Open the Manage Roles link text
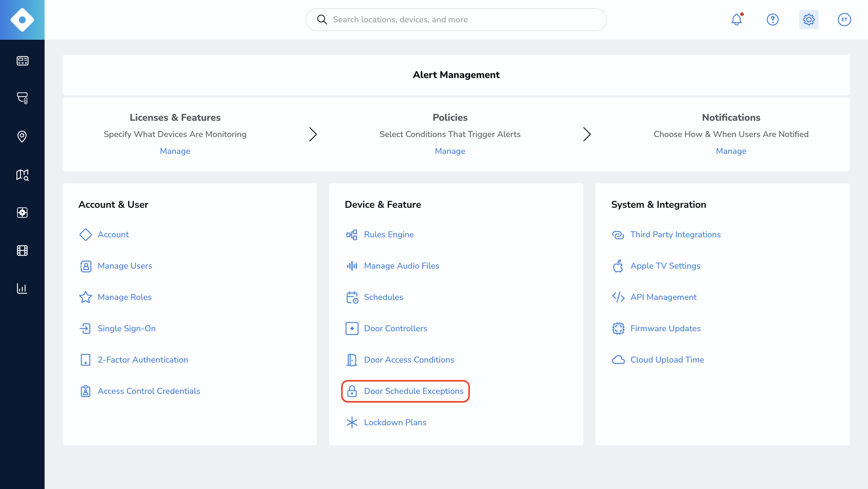 [125, 297]
